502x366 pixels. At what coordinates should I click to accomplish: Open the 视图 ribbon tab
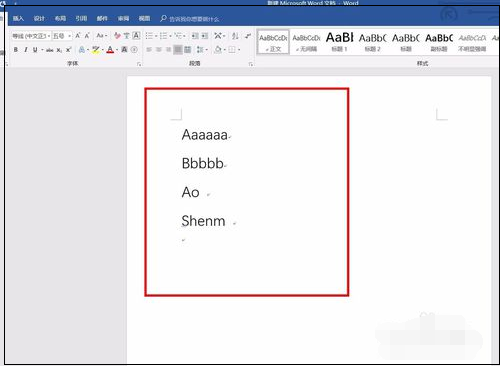[144, 18]
